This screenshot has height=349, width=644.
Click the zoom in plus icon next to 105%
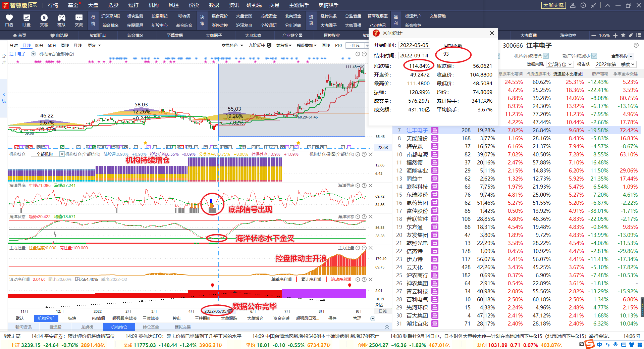(615, 35)
